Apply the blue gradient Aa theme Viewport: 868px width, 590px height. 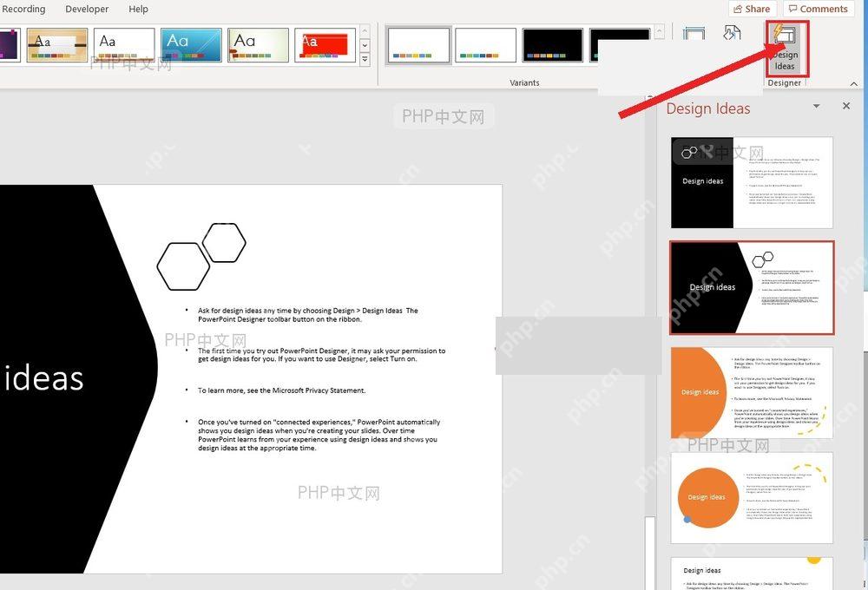[191, 45]
